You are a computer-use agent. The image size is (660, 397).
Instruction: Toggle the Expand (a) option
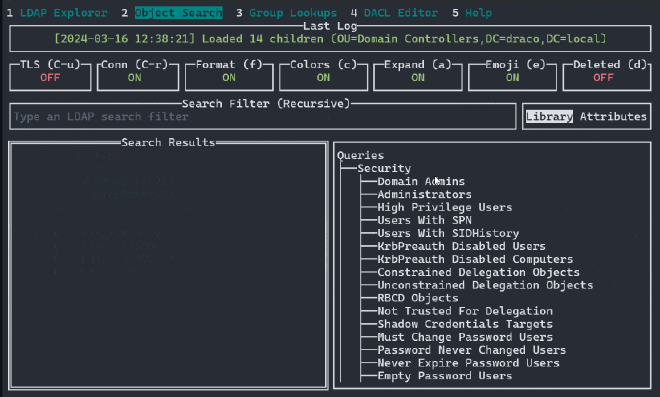418,75
